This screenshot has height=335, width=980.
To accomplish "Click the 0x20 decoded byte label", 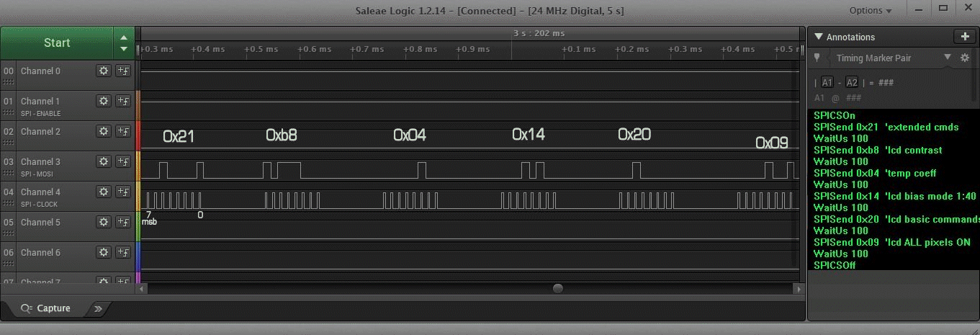I will 634,134.
